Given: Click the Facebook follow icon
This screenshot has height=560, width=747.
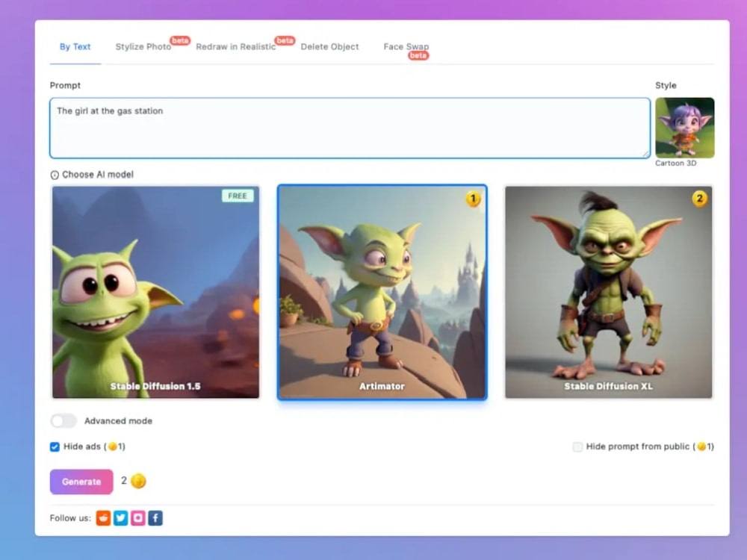Looking at the screenshot, I should 155,517.
